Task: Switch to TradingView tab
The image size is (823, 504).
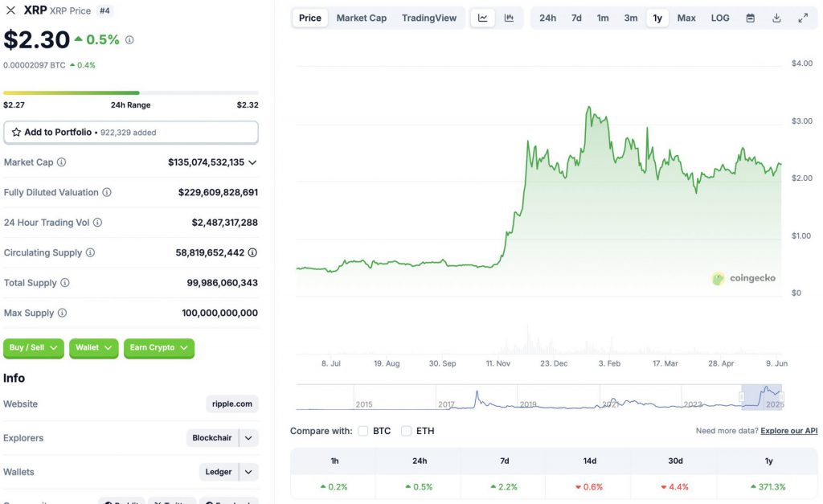Action: [x=429, y=18]
